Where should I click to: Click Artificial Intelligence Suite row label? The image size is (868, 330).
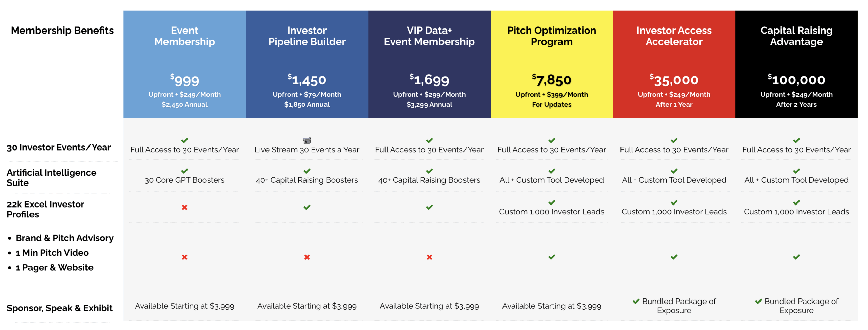(52, 177)
